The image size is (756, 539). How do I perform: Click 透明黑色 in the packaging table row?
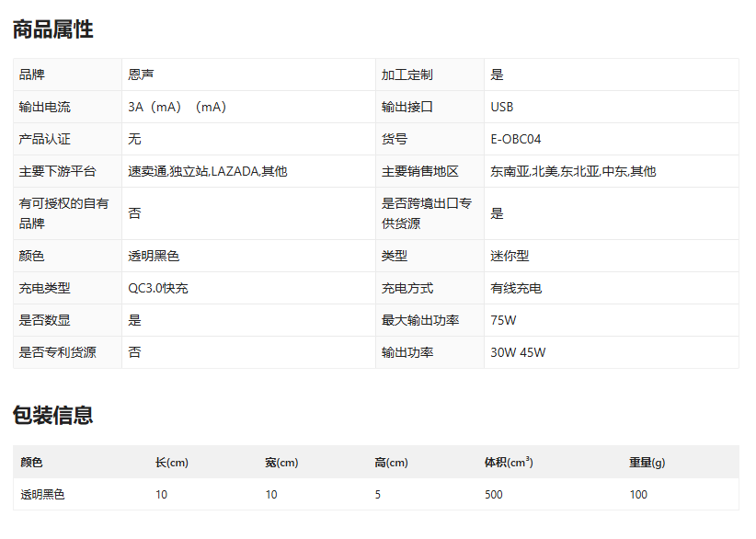[x=43, y=495]
